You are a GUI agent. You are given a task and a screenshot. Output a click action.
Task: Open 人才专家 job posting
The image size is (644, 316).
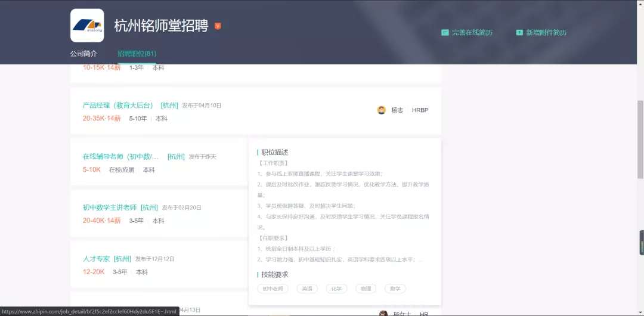tap(96, 259)
